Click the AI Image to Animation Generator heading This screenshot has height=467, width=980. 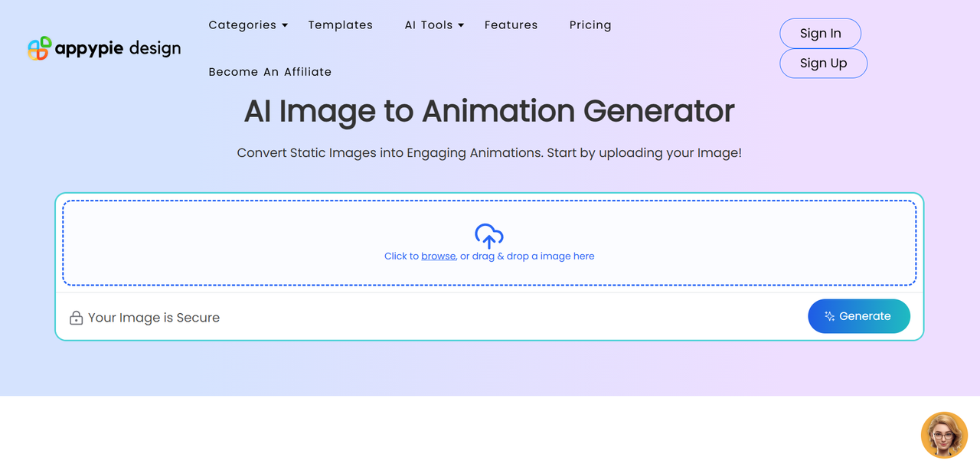click(x=489, y=112)
